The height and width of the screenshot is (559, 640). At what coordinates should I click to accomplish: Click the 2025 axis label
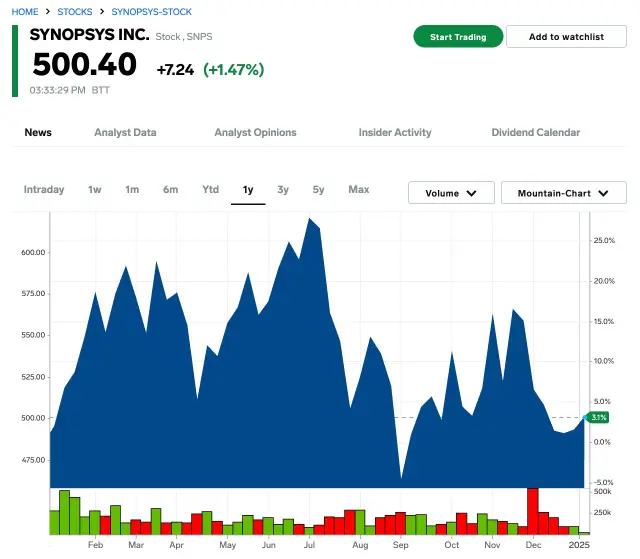(579, 545)
